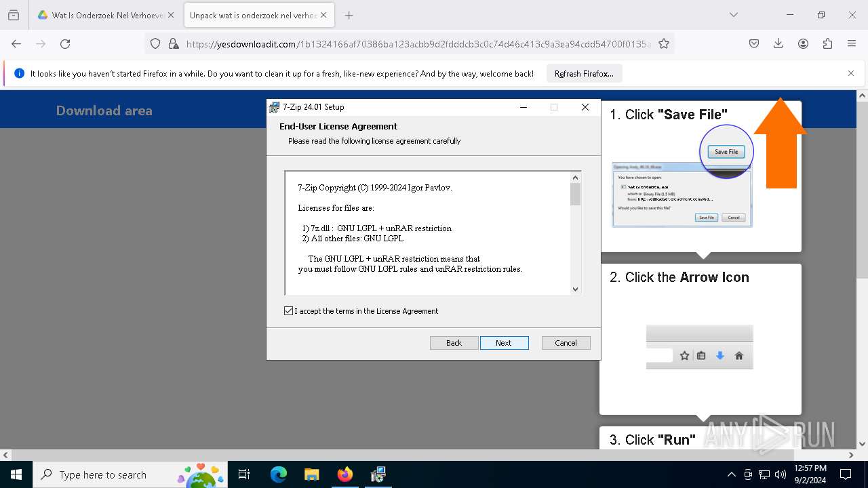Open the Firefox account menu
Viewport: 868px width, 488px height.
(803, 44)
